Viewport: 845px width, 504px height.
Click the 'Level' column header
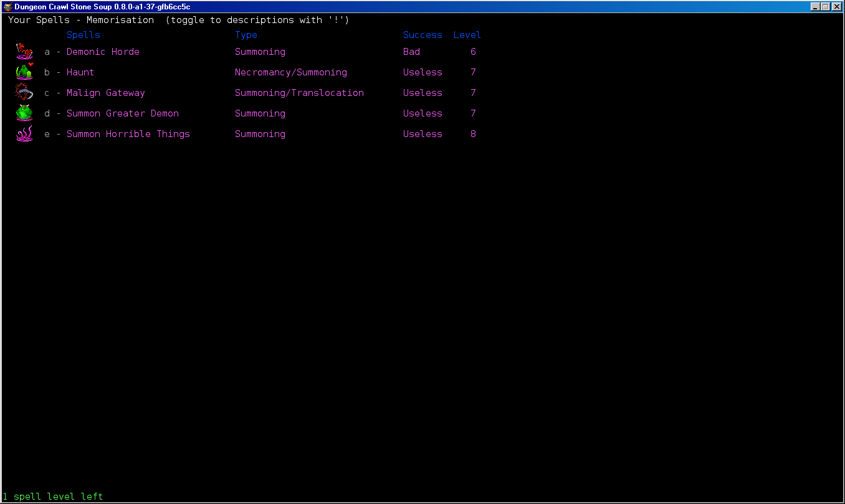[467, 35]
